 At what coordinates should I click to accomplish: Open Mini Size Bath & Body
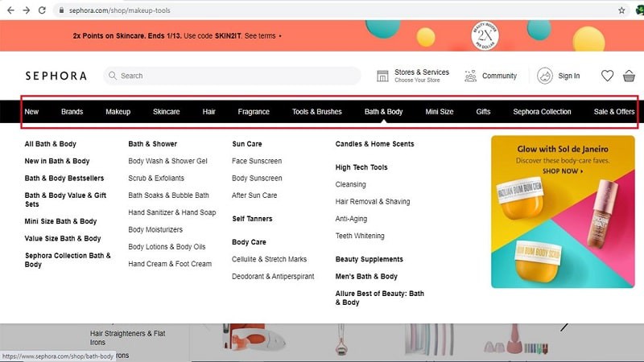point(60,221)
